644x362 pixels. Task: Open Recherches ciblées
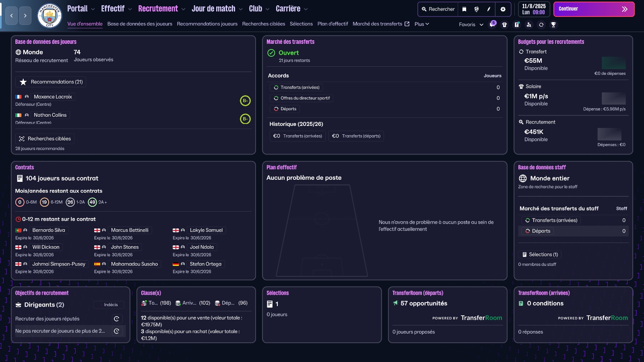pos(45,138)
